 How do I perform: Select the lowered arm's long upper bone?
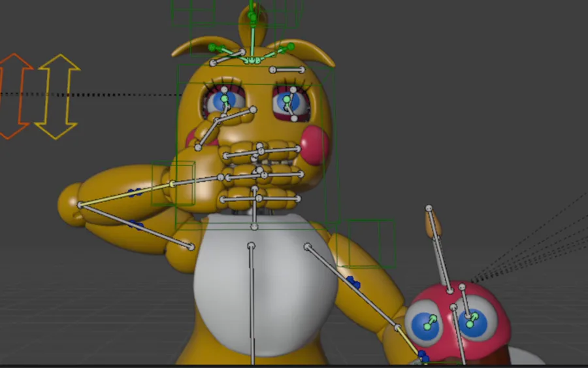click(352, 287)
